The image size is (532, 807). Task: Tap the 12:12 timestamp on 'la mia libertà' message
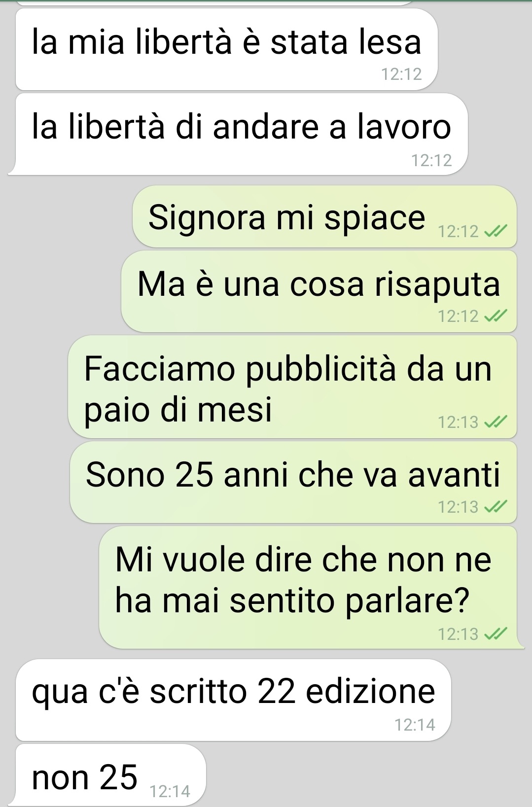click(401, 74)
